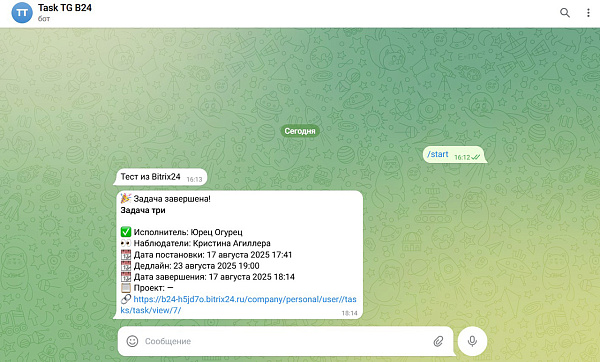Click the Сегодня date badge

300,131
